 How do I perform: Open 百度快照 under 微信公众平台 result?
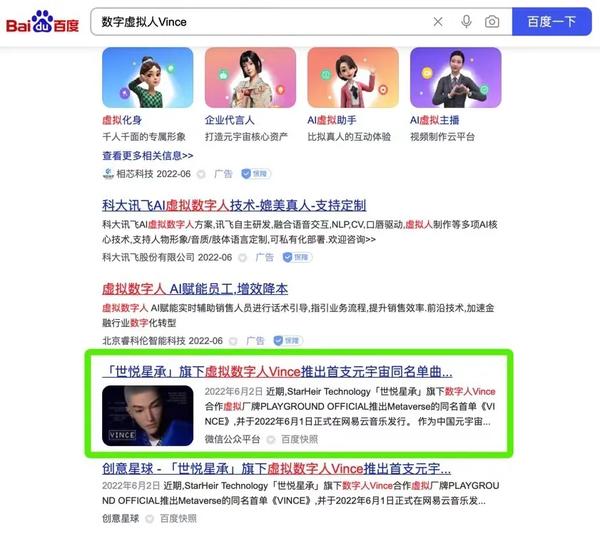[300, 440]
